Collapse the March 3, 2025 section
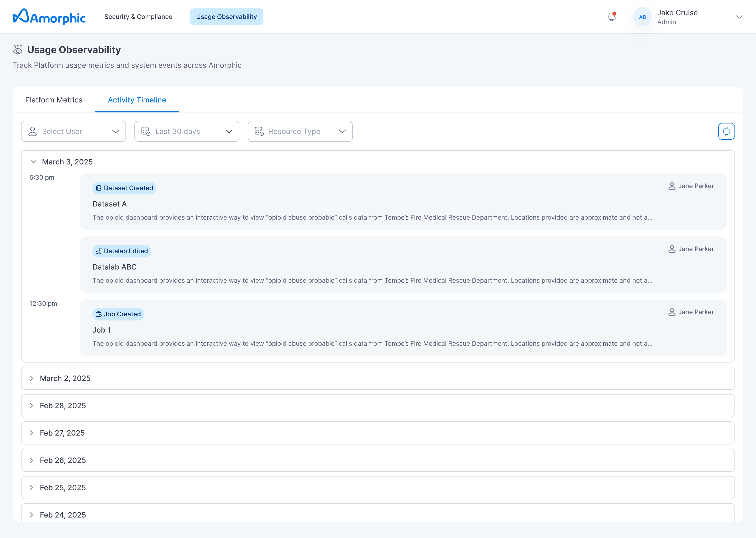 pyautogui.click(x=33, y=162)
